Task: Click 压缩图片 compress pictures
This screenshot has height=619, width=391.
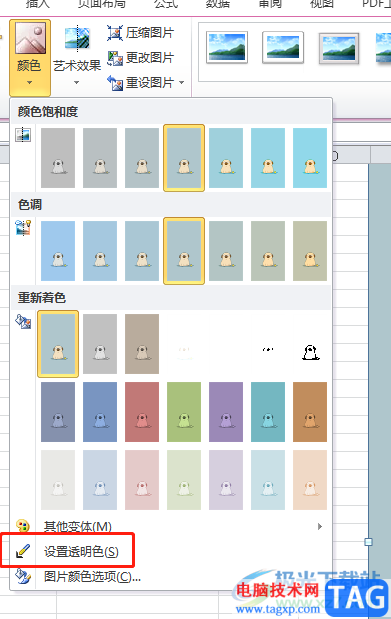Action: pos(141,33)
